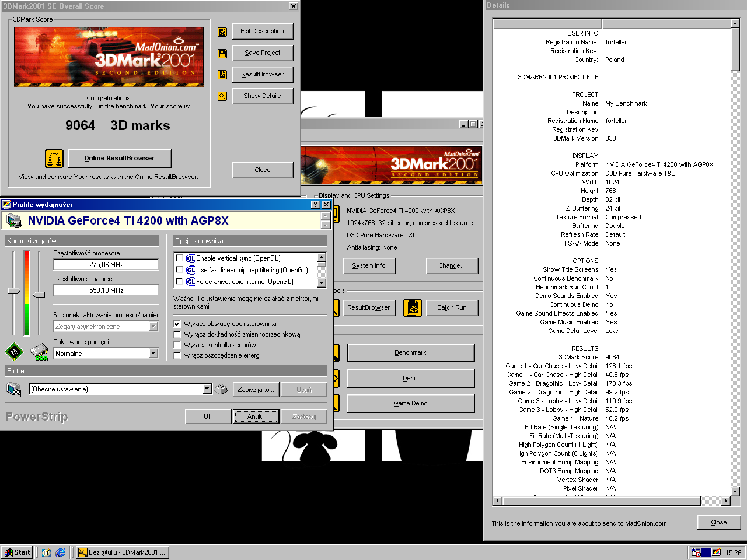747x560 pixels.
Task: Click the Demo button
Action: click(x=411, y=379)
